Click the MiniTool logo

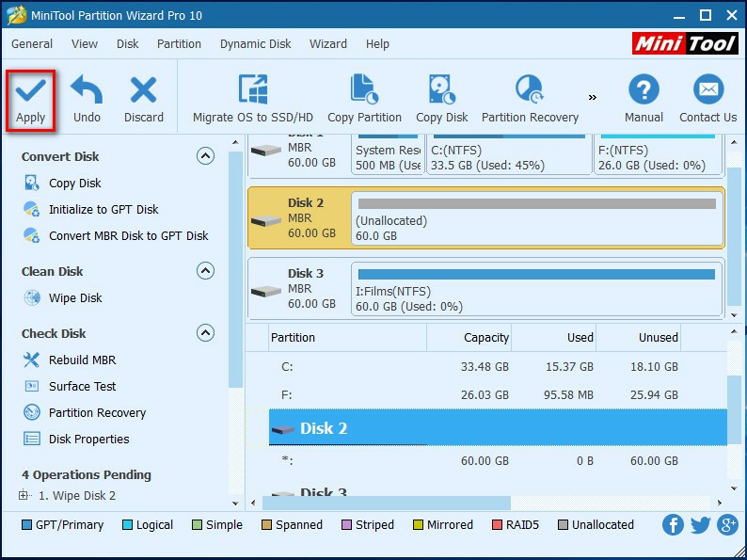pyautogui.click(x=685, y=44)
